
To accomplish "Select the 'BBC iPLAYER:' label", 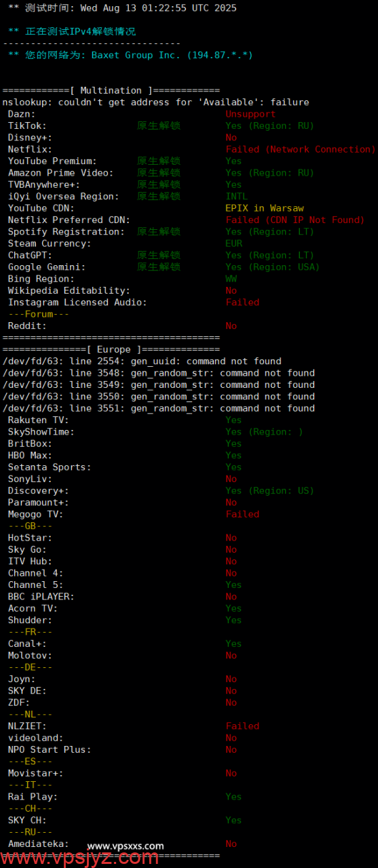I will [41, 597].
